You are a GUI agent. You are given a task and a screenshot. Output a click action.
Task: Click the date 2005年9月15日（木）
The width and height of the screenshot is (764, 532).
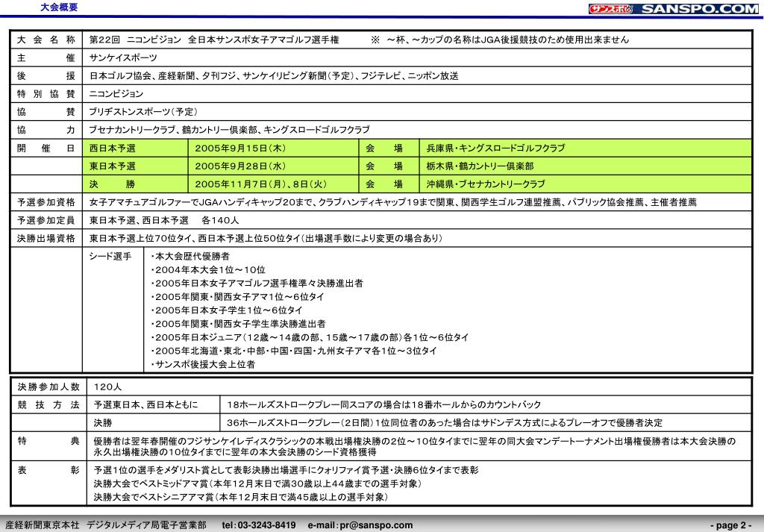[240, 148]
